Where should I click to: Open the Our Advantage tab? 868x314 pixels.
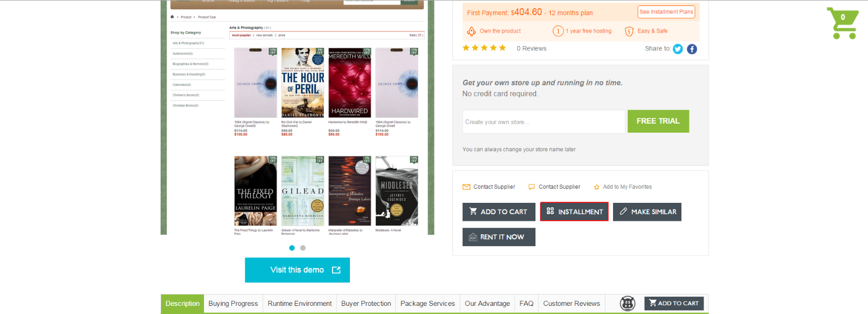click(x=487, y=304)
